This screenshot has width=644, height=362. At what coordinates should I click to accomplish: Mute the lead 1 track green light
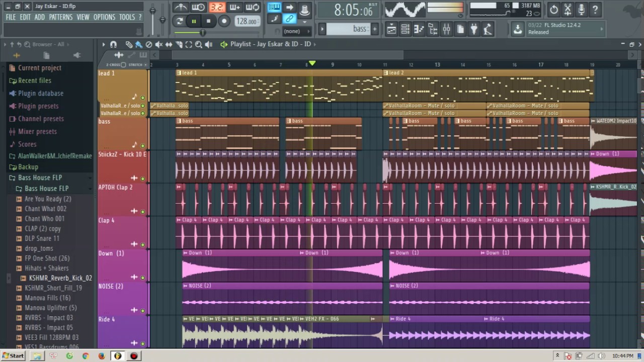point(142,98)
